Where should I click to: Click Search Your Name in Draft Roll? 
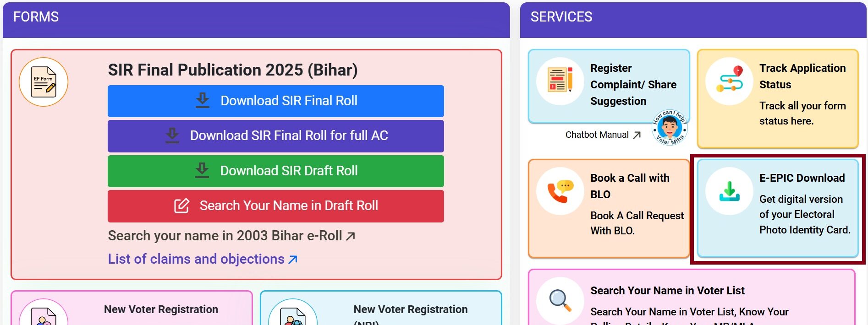[x=275, y=206]
